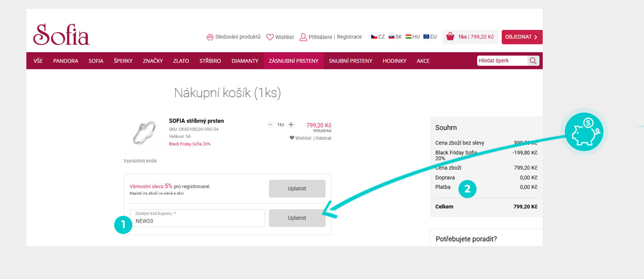This screenshot has height=279, width=644.
Task: Choose the EU flag region
Action: pyautogui.click(x=427, y=37)
